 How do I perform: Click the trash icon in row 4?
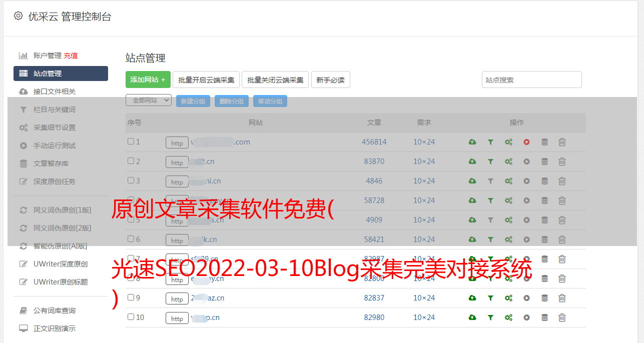(x=562, y=200)
